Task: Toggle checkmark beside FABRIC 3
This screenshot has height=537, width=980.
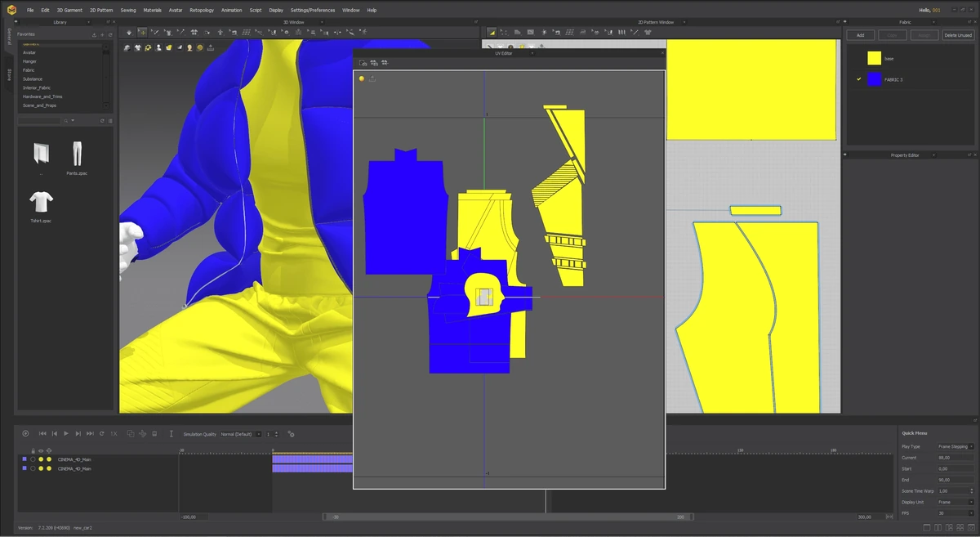Action: coord(858,79)
